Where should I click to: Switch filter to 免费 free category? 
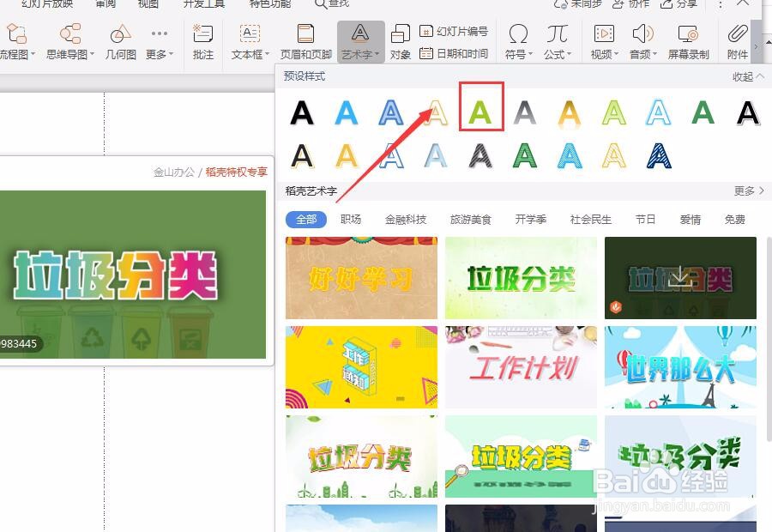(734, 220)
